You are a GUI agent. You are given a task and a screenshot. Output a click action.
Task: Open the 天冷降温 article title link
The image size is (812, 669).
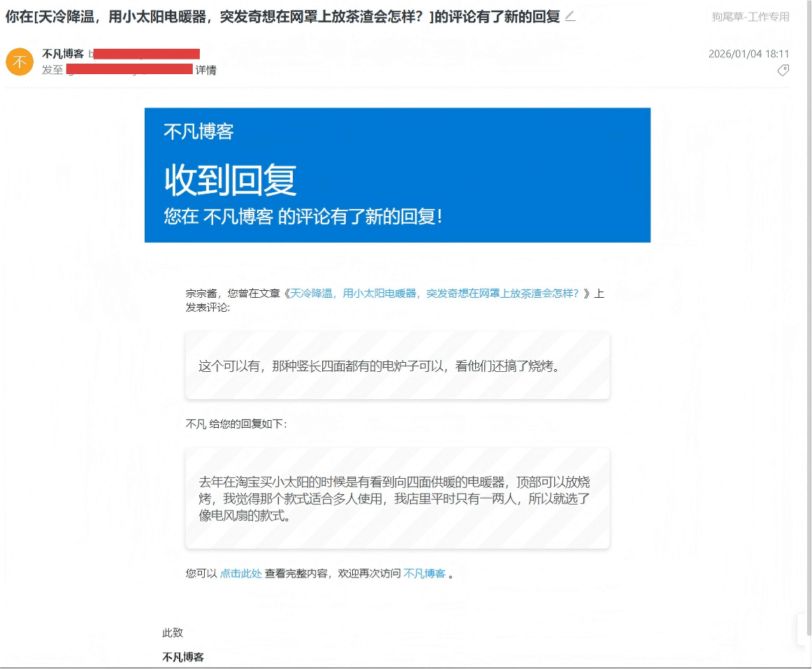click(x=434, y=294)
